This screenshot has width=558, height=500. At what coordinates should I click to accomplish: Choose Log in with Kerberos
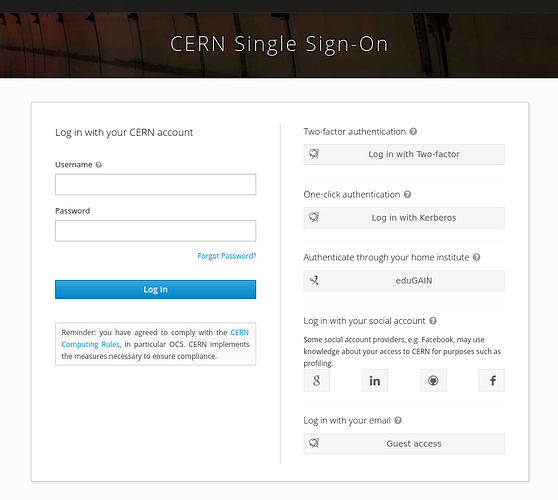coord(404,217)
